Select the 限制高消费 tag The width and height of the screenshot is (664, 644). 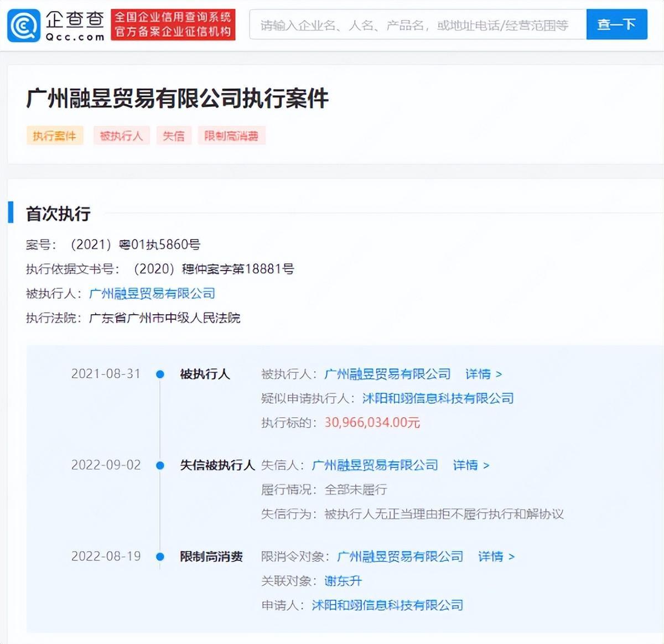[231, 136]
